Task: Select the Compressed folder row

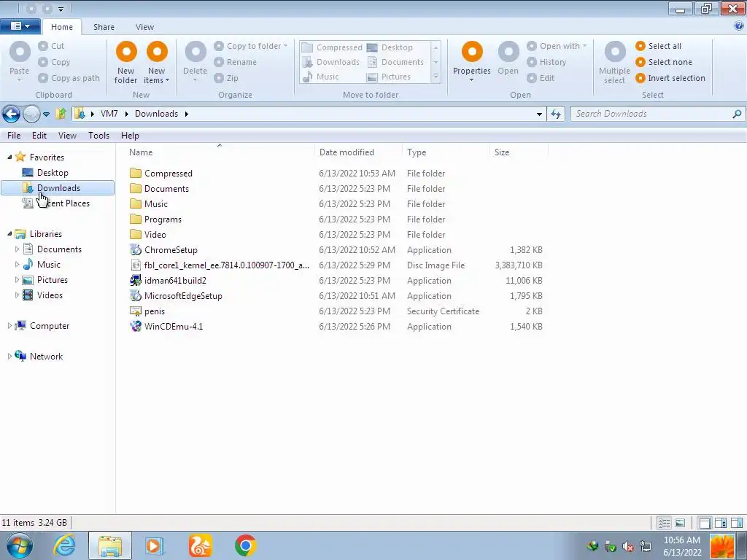Action: [336, 174]
